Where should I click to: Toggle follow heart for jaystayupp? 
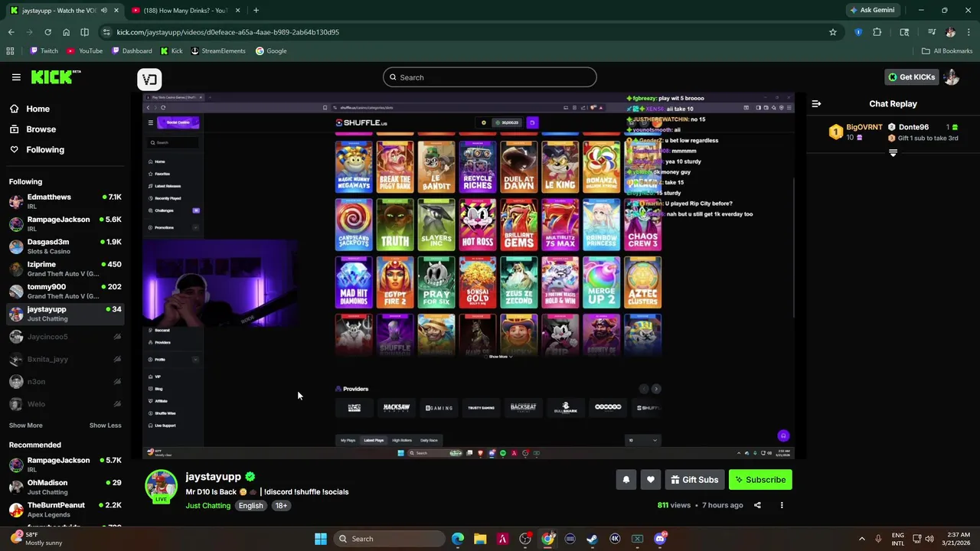(x=650, y=480)
